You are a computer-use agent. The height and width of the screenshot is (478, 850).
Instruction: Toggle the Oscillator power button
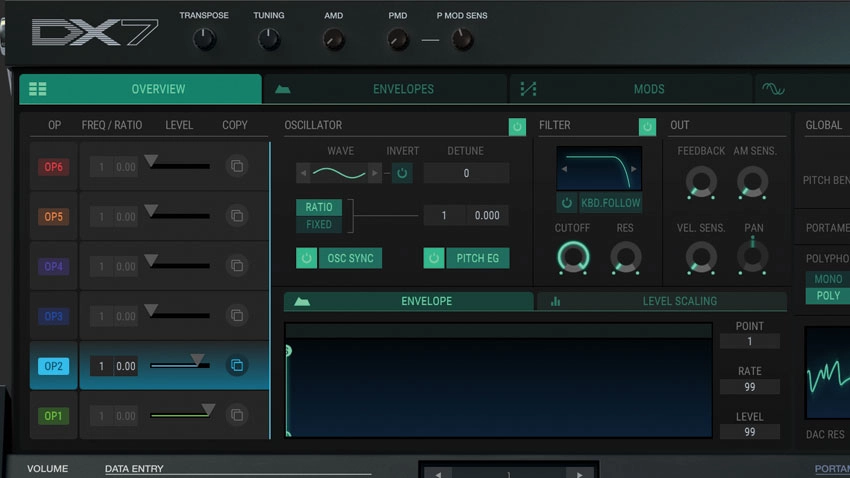tap(517, 127)
